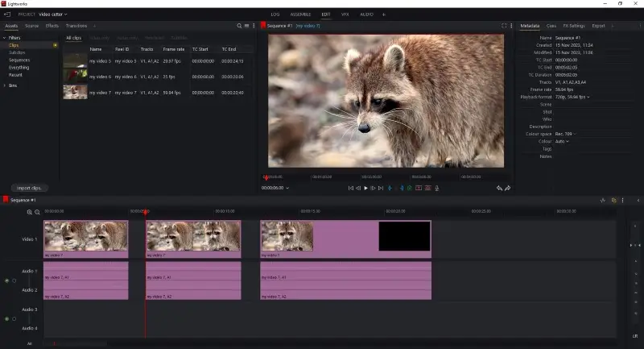
Task: Jump to the sequence start
Action: pyautogui.click(x=350, y=188)
